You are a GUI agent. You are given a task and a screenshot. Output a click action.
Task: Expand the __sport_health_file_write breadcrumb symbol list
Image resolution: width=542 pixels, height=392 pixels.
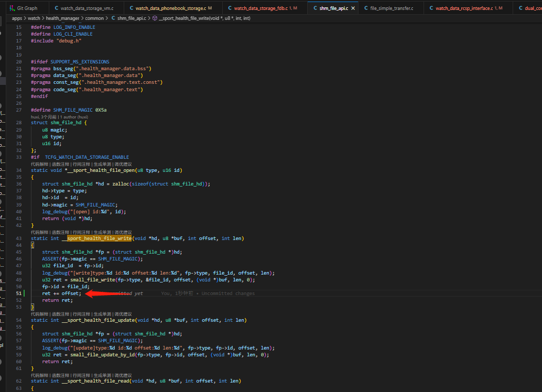pos(204,18)
